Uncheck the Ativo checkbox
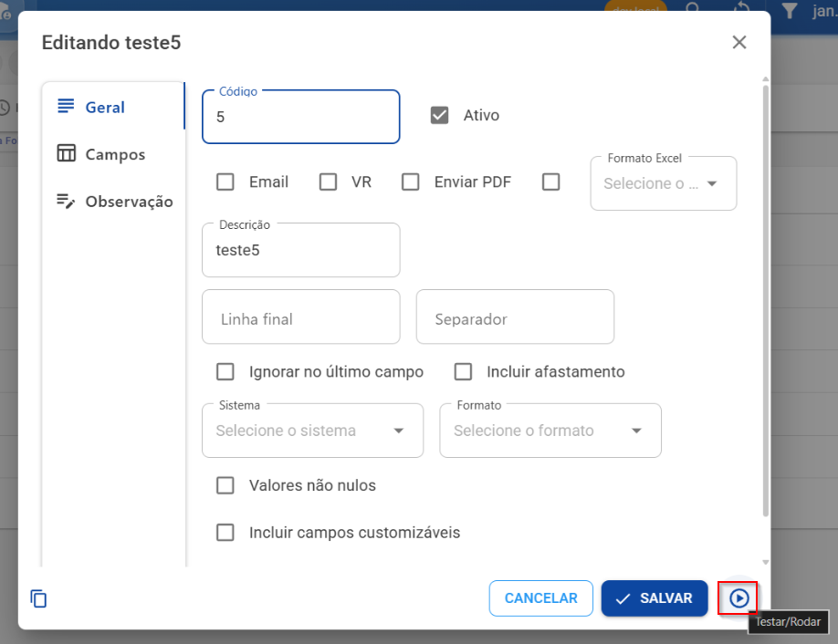838x644 pixels. click(439, 115)
